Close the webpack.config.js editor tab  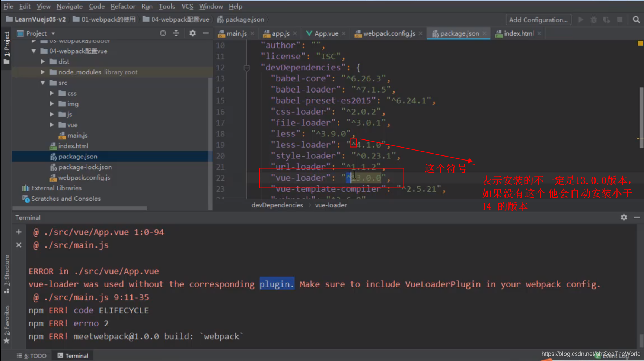[421, 33]
